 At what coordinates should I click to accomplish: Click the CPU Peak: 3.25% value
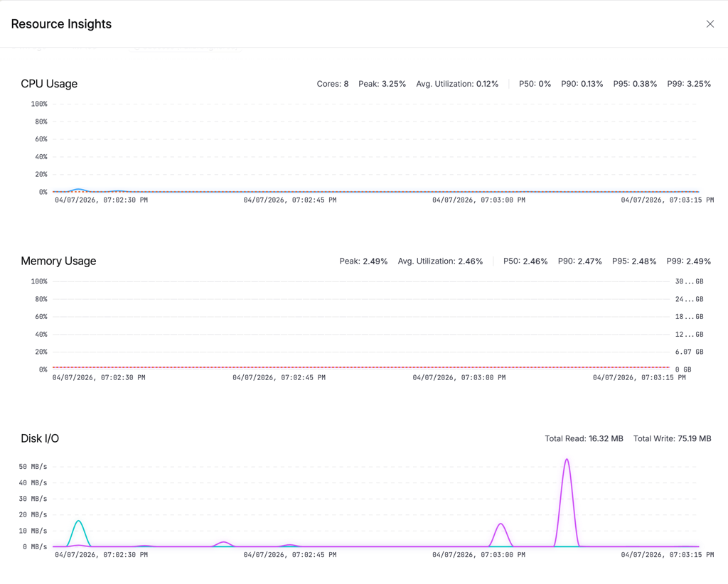pos(382,84)
